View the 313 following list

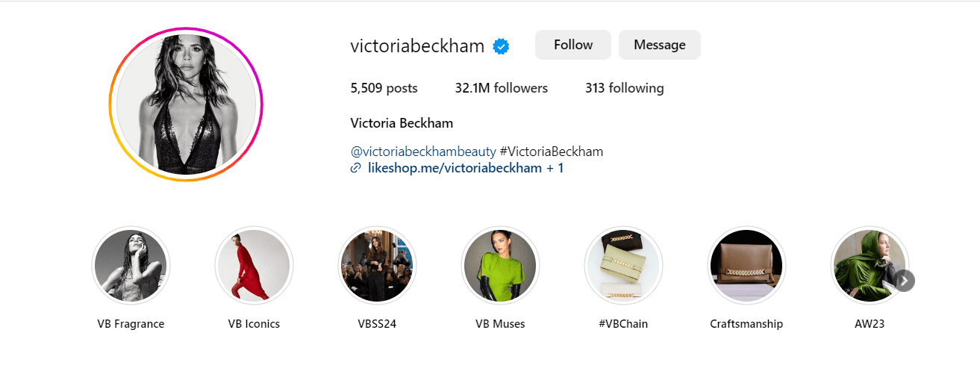pos(625,88)
